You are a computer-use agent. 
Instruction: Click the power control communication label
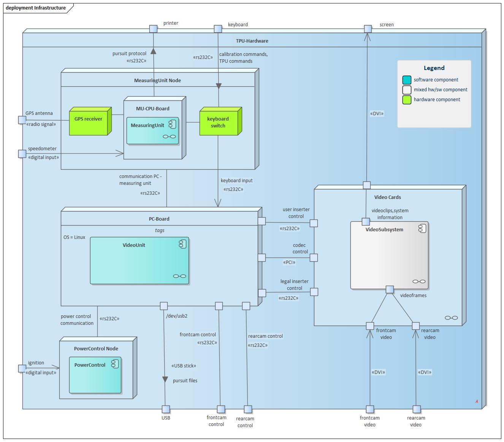77,320
